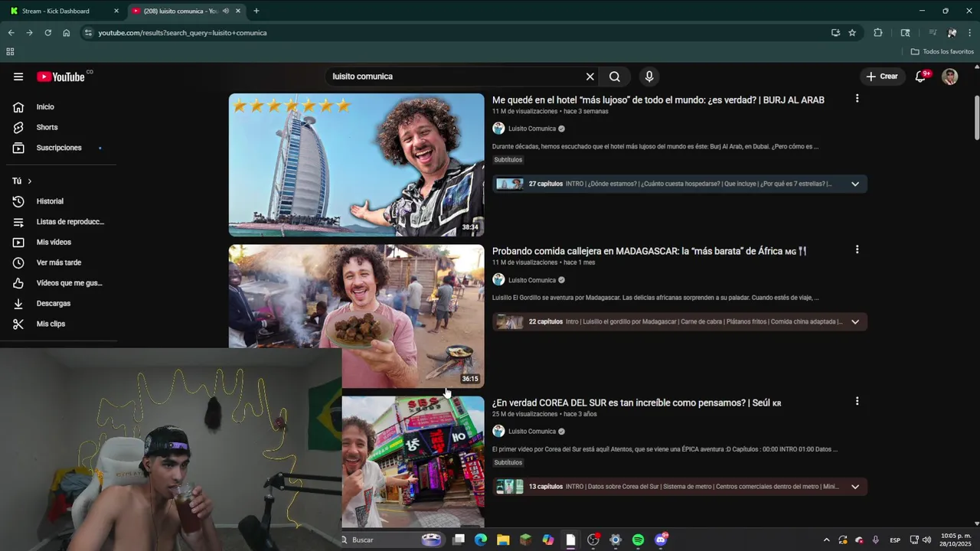The image size is (980, 551).
Task: Open Chrome media controls icon
Action: (933, 33)
